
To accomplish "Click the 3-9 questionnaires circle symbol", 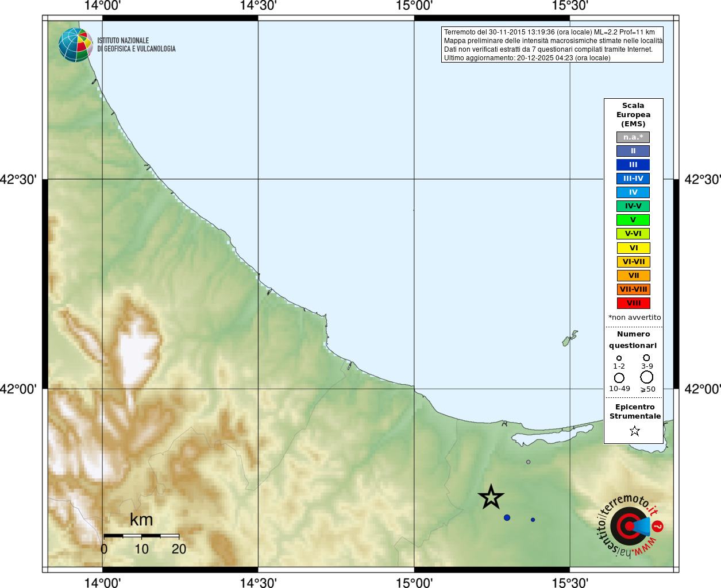I will point(646,357).
